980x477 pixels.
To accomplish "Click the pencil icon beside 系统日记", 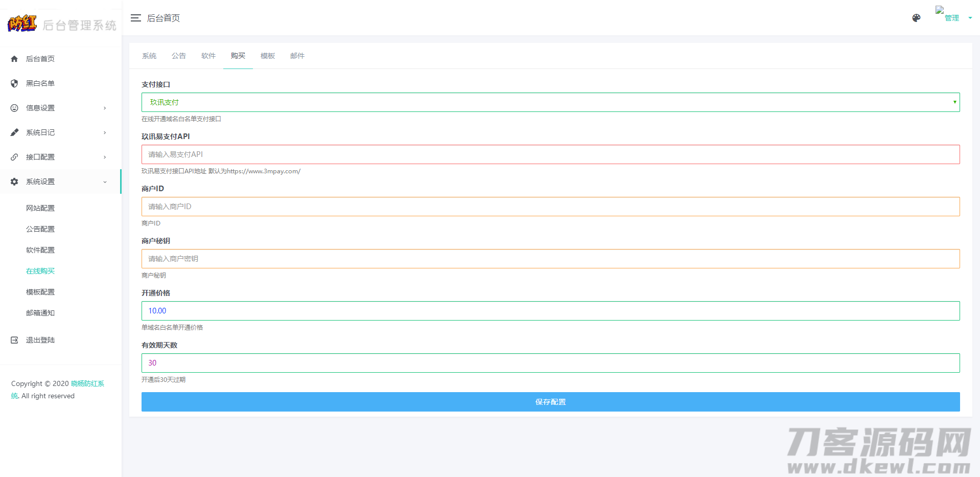I will tap(14, 132).
